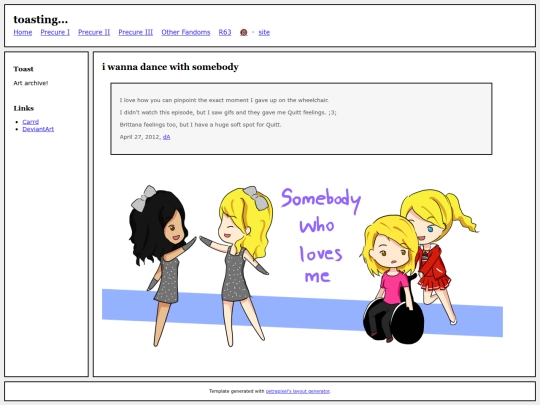Follow the 'site' link in navigation
Image resolution: width=540 pixels, height=405 pixels.
264,32
